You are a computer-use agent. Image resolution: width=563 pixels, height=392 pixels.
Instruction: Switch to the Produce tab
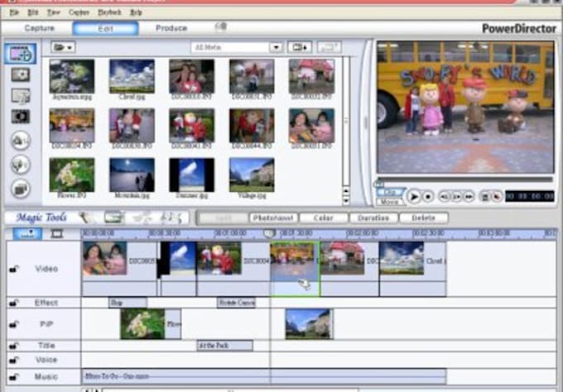coord(171,28)
